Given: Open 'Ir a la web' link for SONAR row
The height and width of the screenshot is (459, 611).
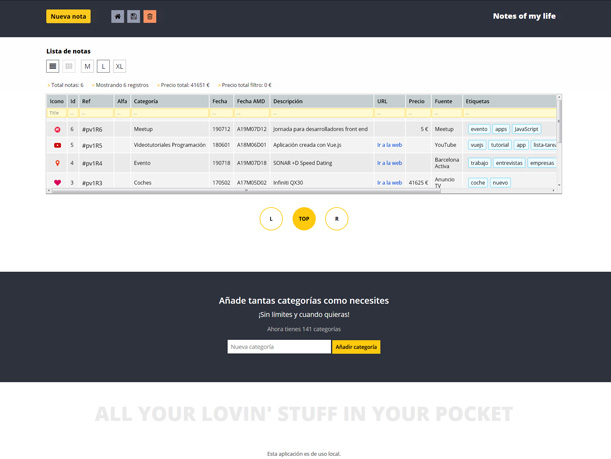Looking at the screenshot, I should pyautogui.click(x=389, y=163).
